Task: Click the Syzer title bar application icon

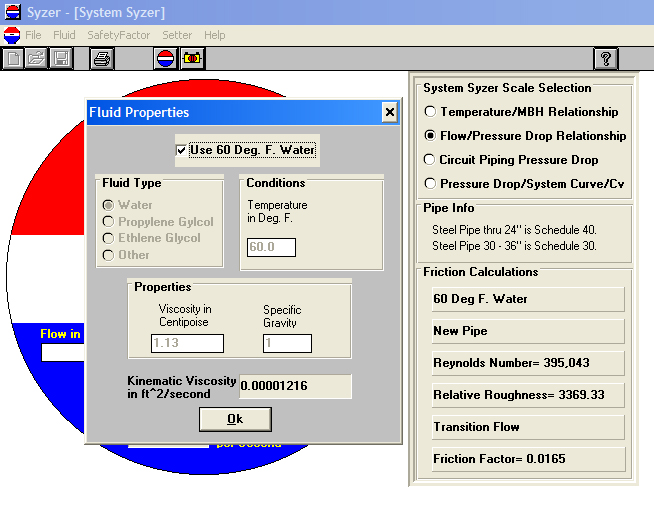Action: (13, 12)
